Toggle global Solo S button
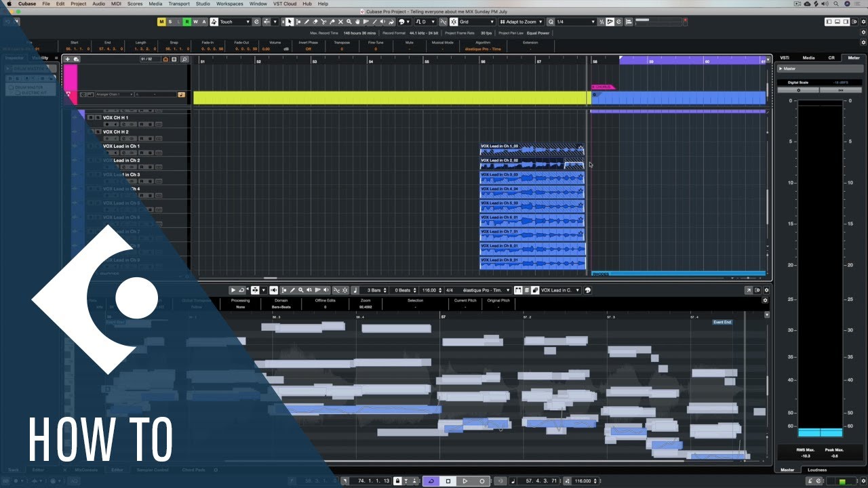The image size is (868, 488). (x=170, y=22)
